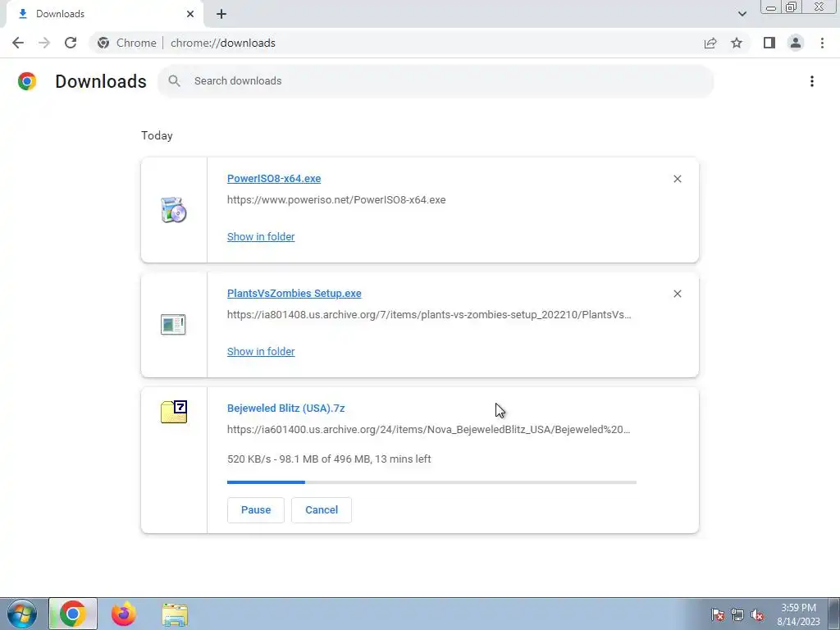This screenshot has height=630, width=840.
Task: Open the side panel icon
Action: (769, 43)
